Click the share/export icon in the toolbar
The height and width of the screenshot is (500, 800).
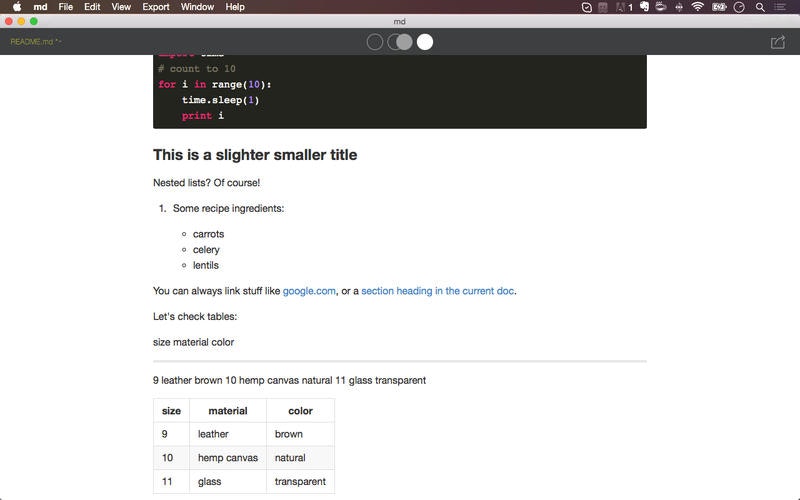click(778, 42)
